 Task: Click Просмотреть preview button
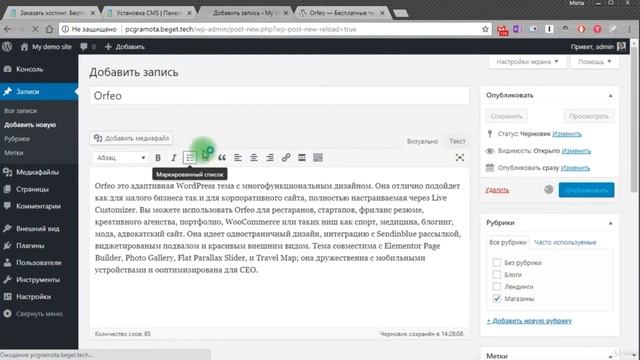pos(589,116)
